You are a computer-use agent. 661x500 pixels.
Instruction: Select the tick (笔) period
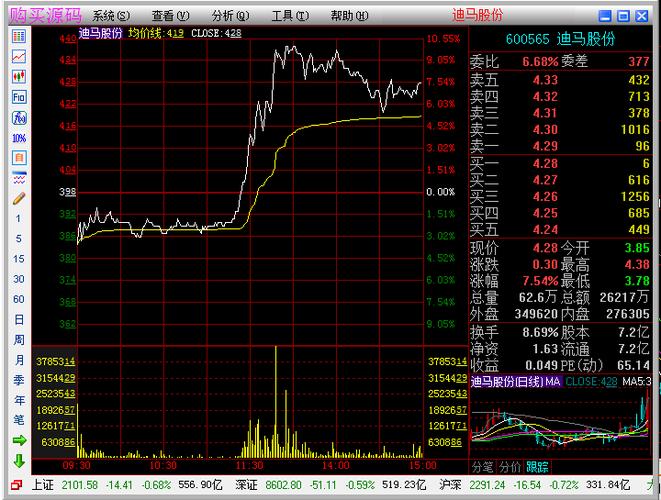19,420
